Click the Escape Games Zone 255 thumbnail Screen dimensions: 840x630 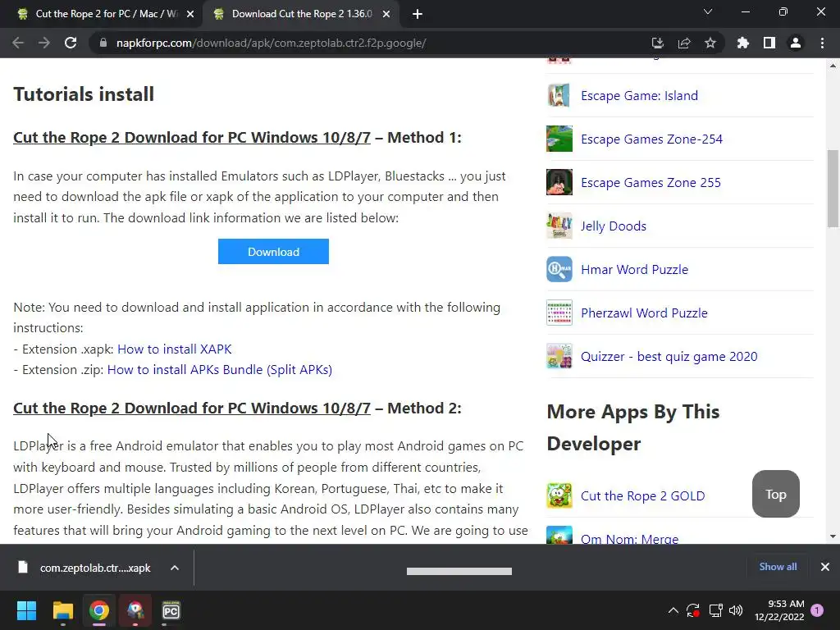[559, 182]
